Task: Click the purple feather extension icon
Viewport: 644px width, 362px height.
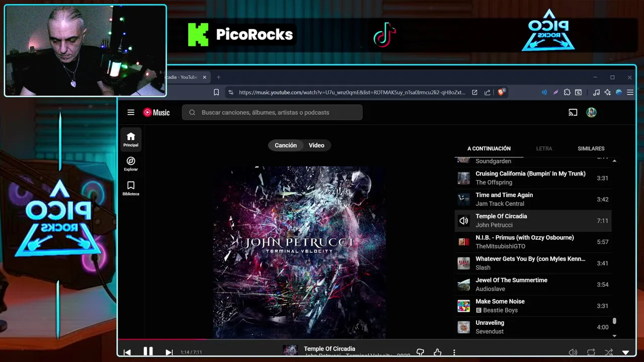Action: (555, 93)
